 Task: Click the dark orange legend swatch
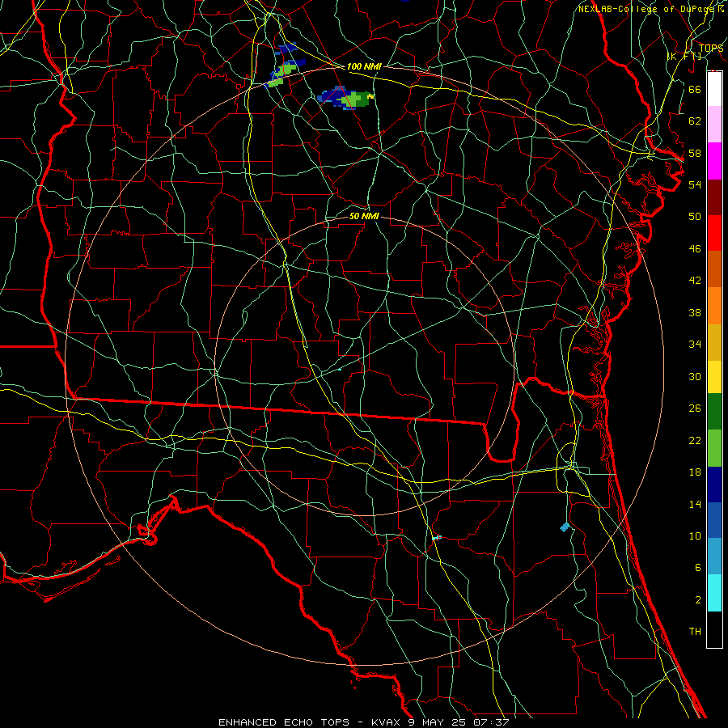714,269
